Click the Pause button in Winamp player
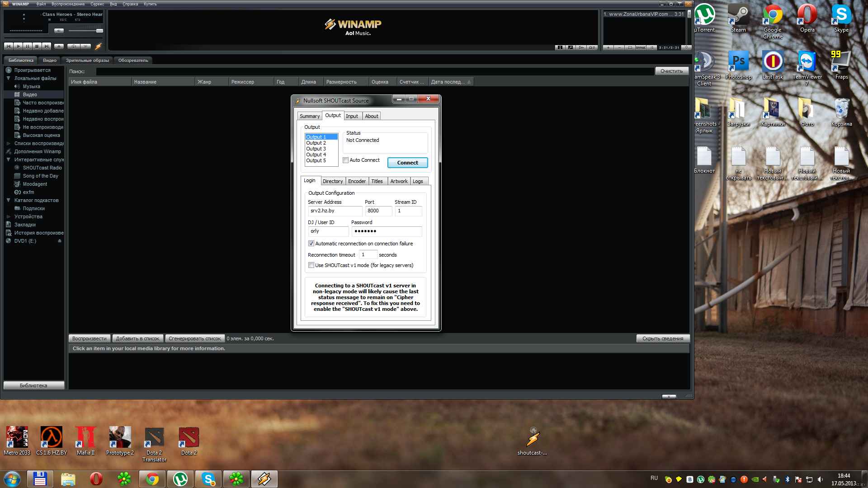This screenshot has width=868, height=488. (28, 46)
